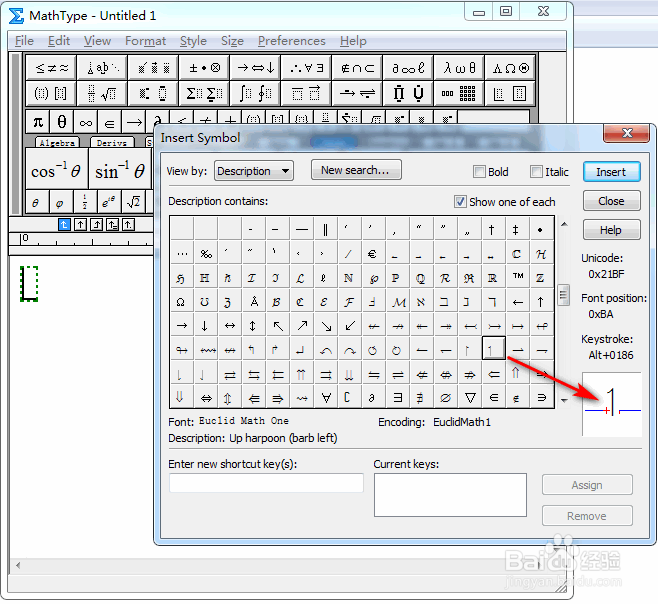Viewport: 658px width, 604px height.
Task: Open the Edit menu
Action: [58, 41]
